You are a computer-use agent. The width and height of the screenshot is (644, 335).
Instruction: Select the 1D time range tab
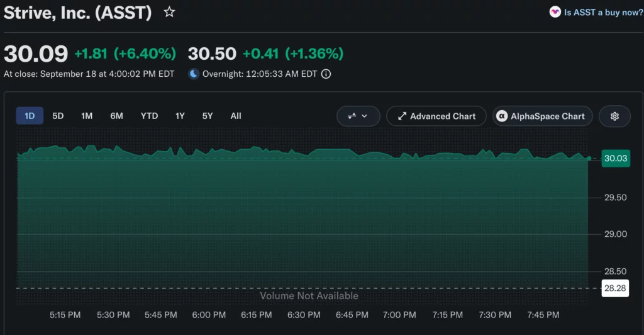[x=30, y=116]
